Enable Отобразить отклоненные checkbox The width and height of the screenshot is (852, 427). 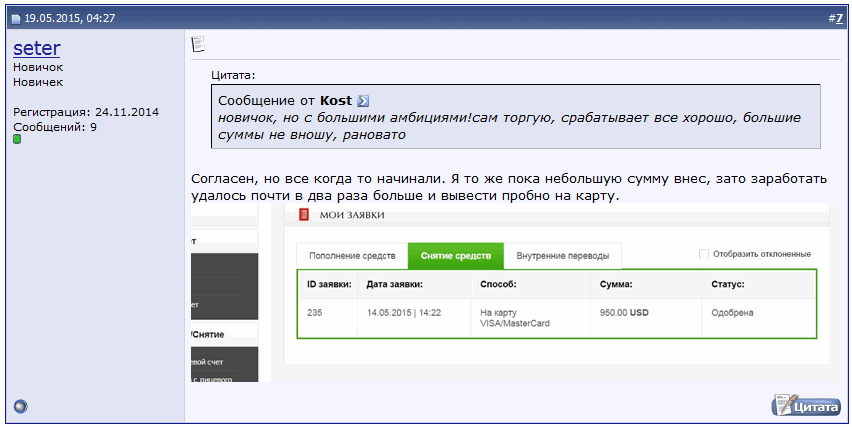(x=704, y=254)
